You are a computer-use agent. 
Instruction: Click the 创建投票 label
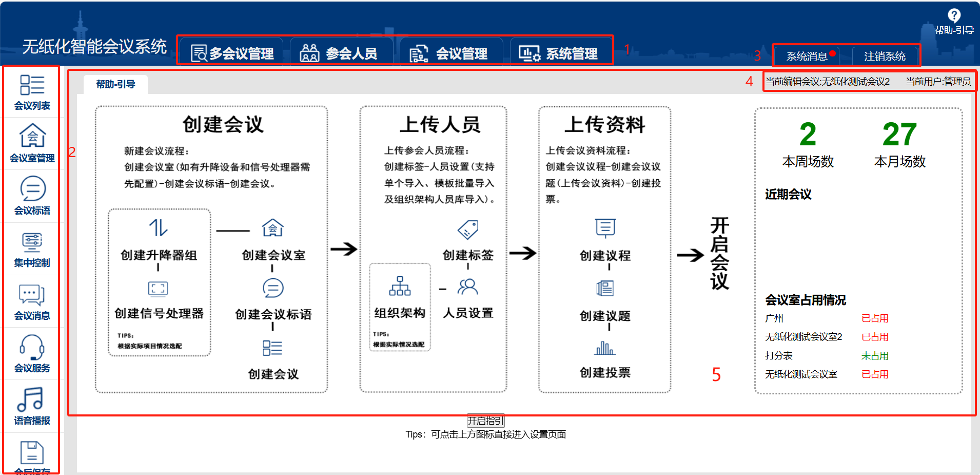pyautogui.click(x=605, y=373)
